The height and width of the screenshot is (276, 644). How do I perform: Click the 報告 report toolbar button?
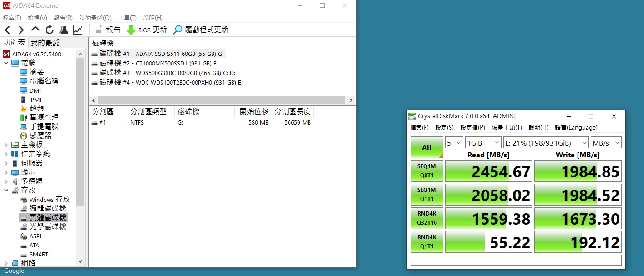(107, 30)
